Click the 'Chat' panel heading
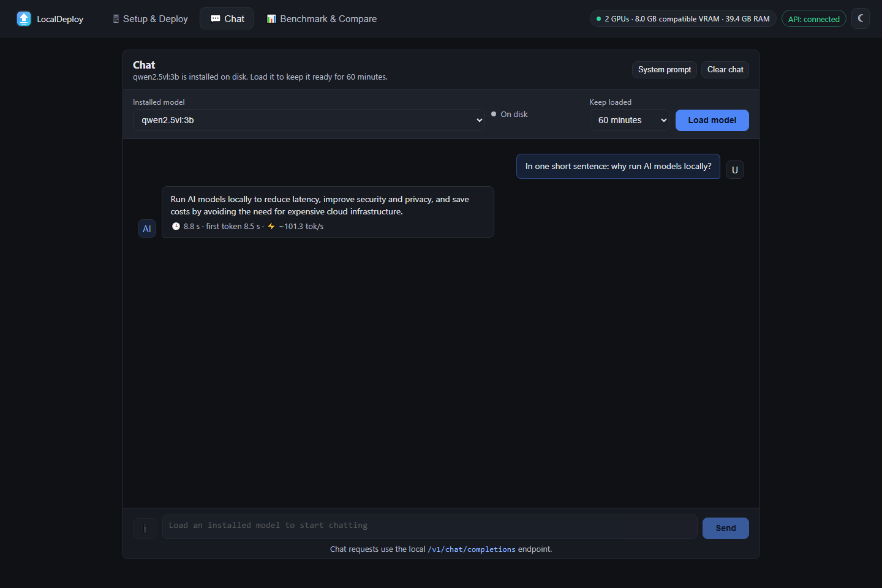Viewport: 882px width, 588px height. [x=144, y=65]
